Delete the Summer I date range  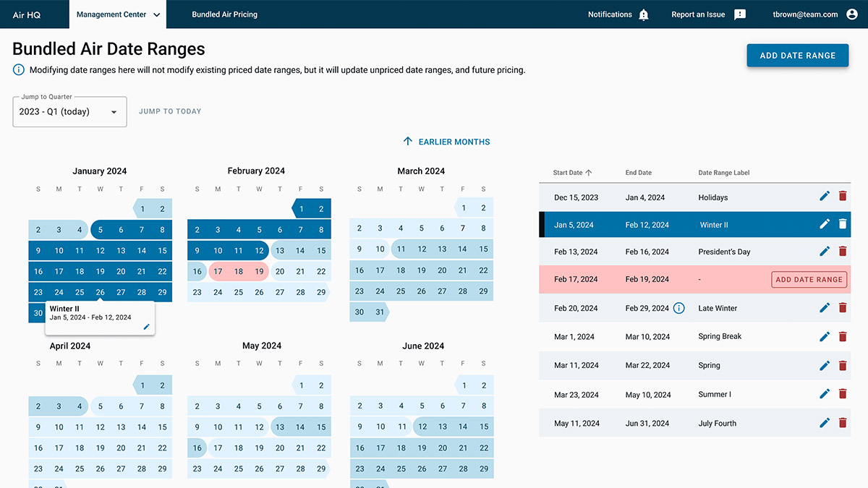843,394
